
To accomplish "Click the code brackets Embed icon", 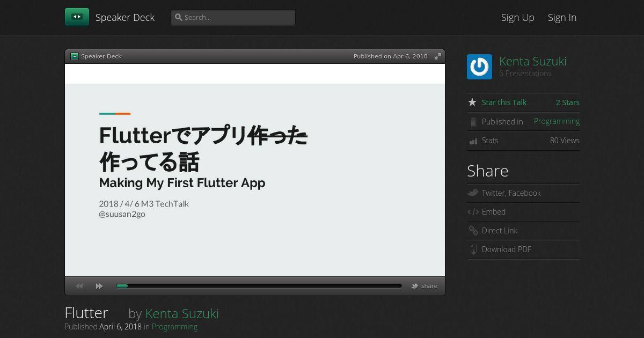I will [x=473, y=212].
